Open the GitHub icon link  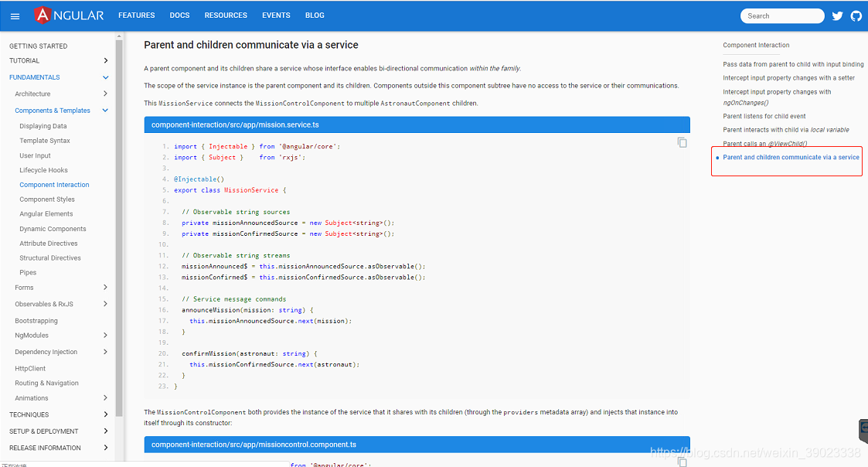[856, 16]
